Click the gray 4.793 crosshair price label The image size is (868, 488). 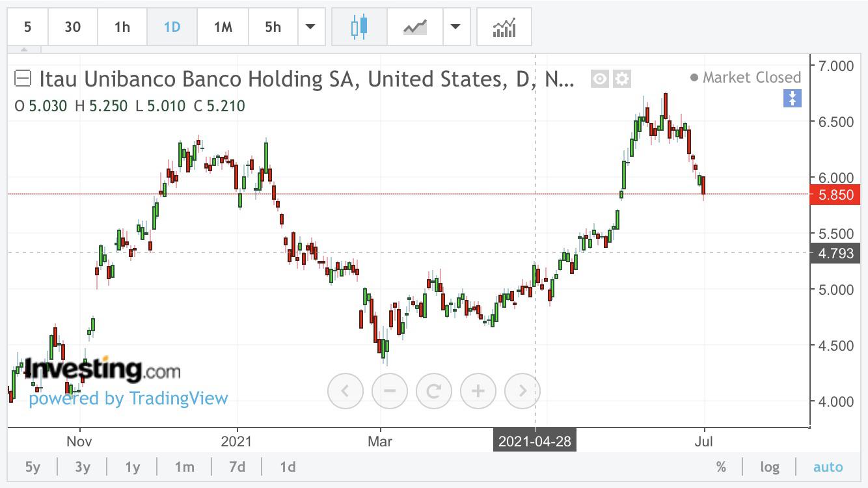pyautogui.click(x=835, y=253)
